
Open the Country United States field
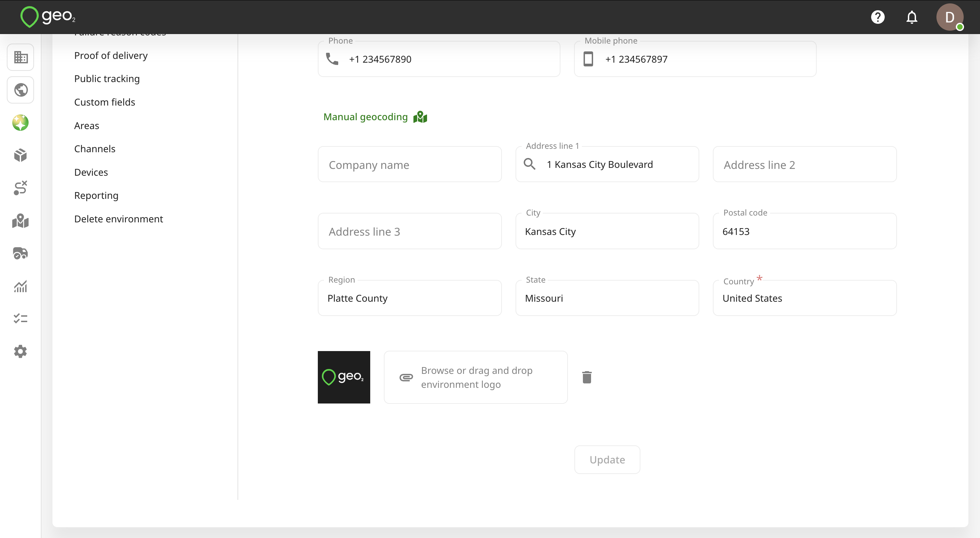(805, 298)
